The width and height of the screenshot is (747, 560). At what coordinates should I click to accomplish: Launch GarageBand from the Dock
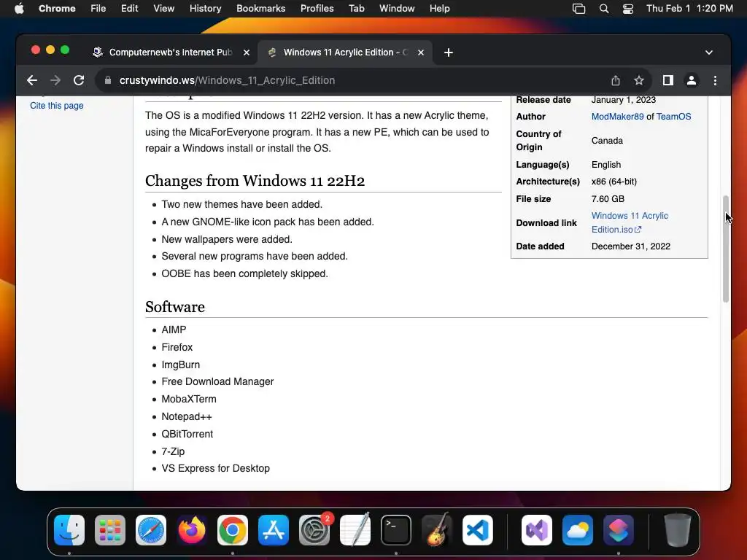pos(437,530)
